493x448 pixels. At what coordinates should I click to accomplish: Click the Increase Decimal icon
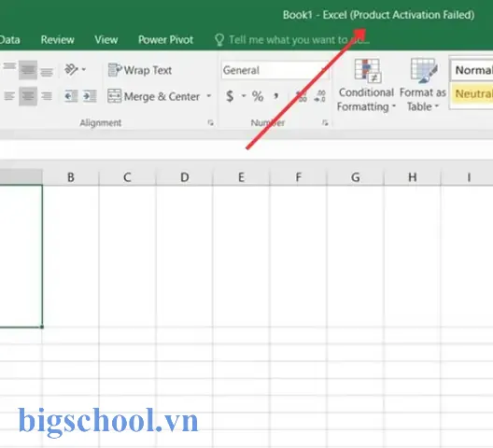(x=302, y=96)
